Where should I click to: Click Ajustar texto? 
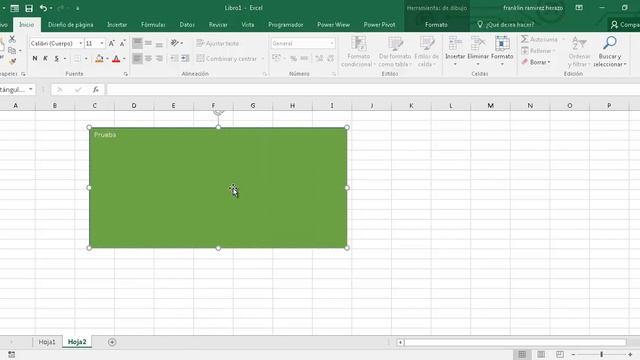[x=218, y=43]
